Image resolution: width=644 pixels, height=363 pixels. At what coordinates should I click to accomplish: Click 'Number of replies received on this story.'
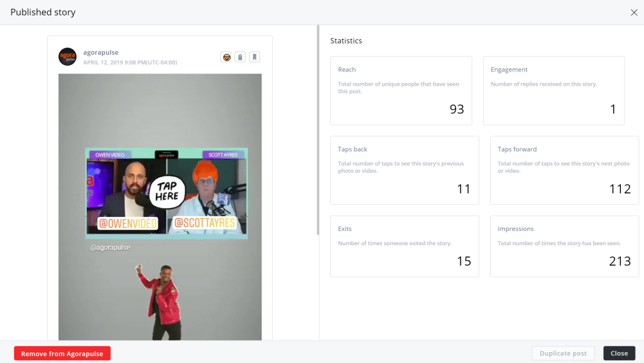(x=544, y=84)
